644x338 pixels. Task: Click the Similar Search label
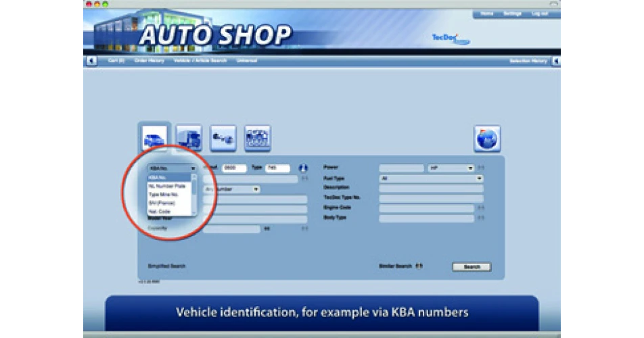[x=395, y=266]
